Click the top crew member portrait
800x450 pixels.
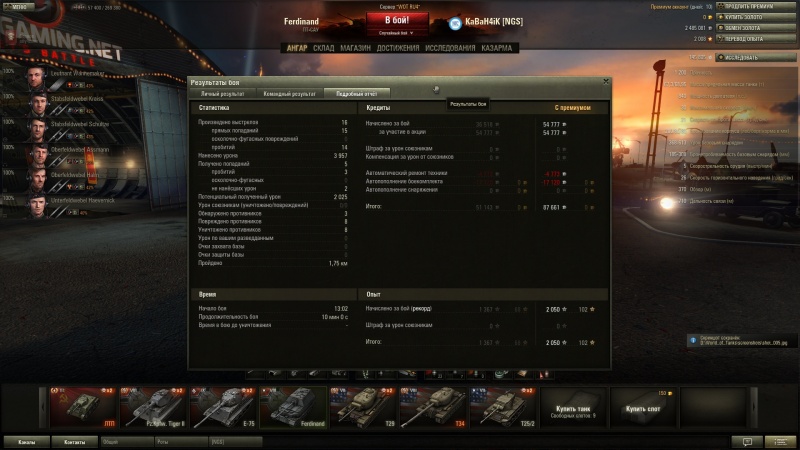click(x=37, y=78)
